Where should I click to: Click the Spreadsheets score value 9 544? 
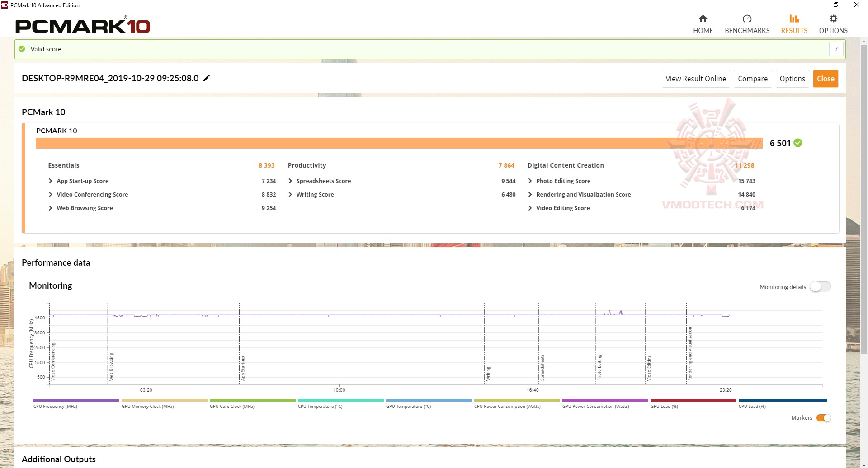508,181
